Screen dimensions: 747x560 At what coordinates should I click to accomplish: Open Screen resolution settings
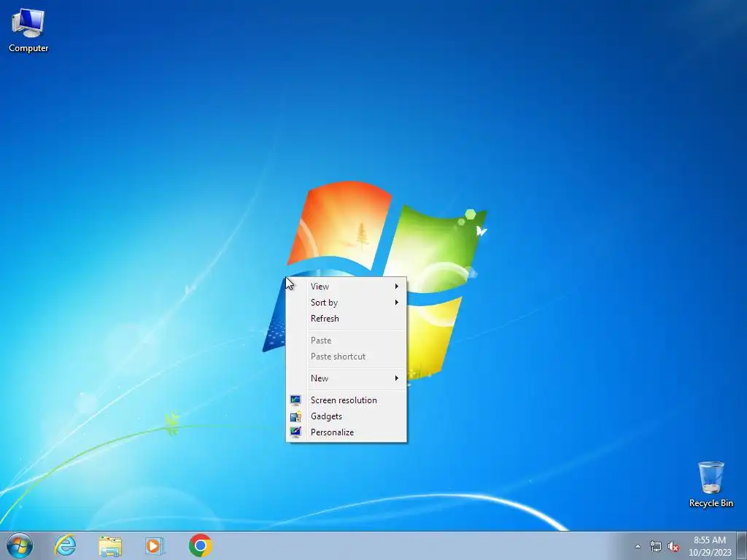coord(347,400)
